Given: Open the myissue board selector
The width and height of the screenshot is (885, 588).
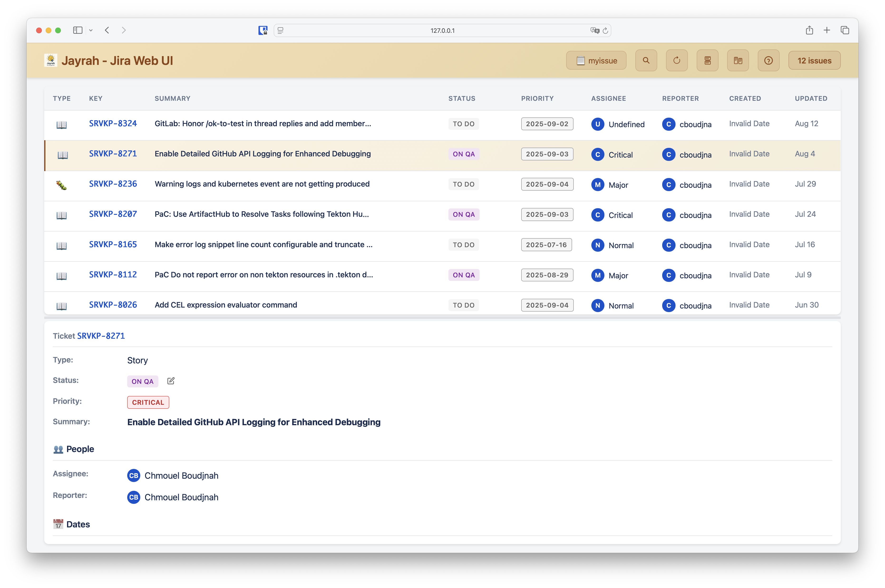Looking at the screenshot, I should tap(596, 60).
